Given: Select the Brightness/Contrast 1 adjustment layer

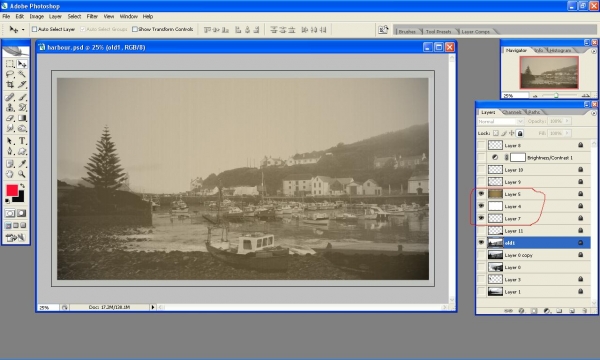Looking at the screenshot, I should click(534, 157).
